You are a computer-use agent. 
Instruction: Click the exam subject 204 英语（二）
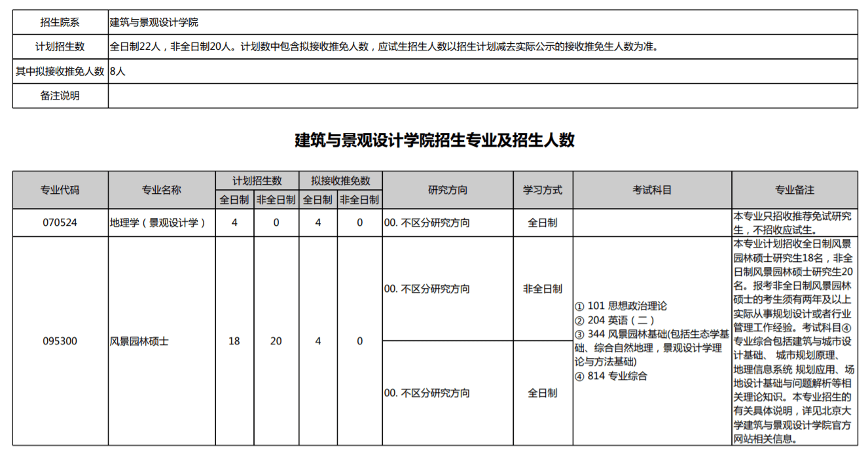point(614,320)
